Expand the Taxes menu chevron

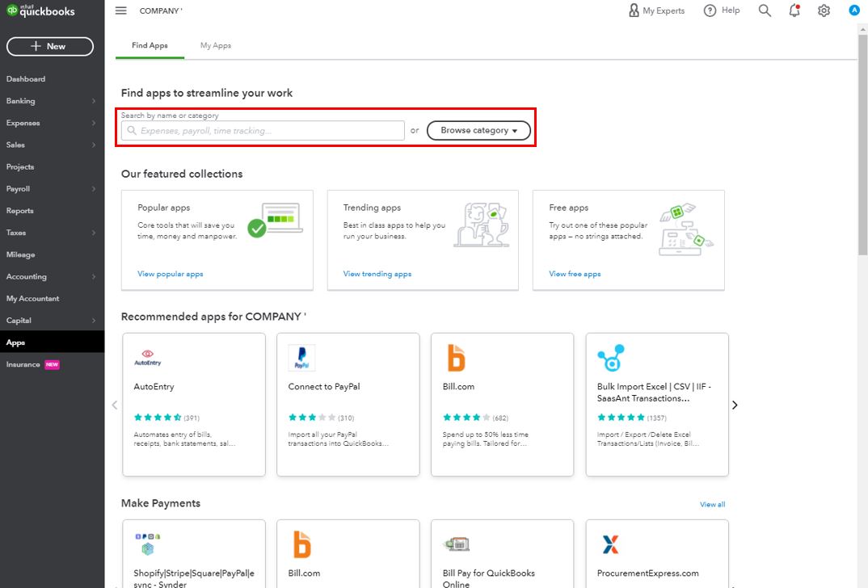pyautogui.click(x=94, y=233)
